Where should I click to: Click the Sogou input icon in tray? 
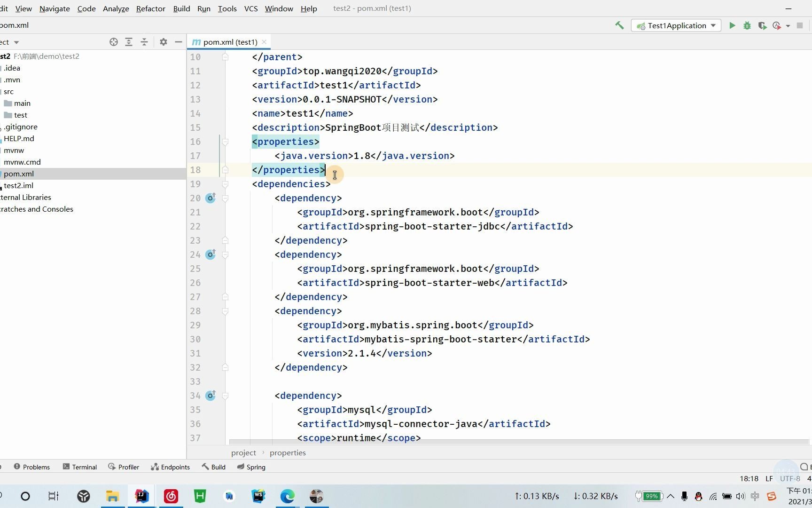(771, 496)
